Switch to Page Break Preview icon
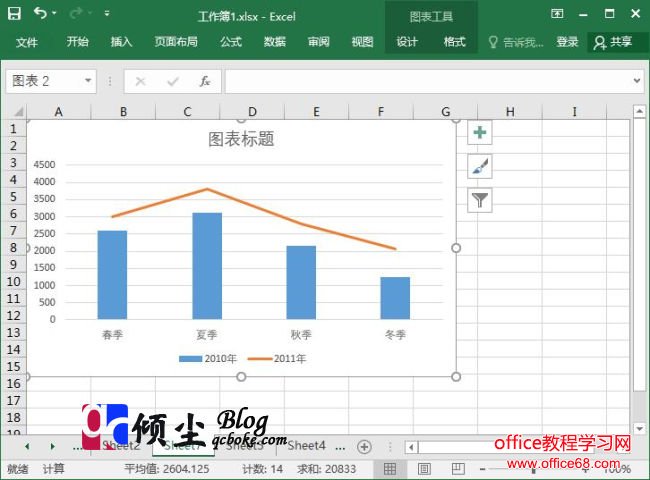Screen dimensions: 650x480 [x=458, y=469]
